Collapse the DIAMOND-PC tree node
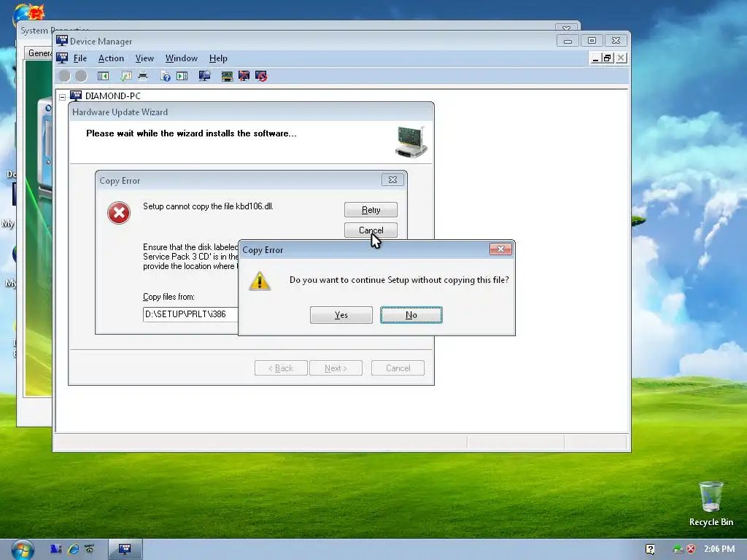Screen dimensions: 747x560 [63, 97]
